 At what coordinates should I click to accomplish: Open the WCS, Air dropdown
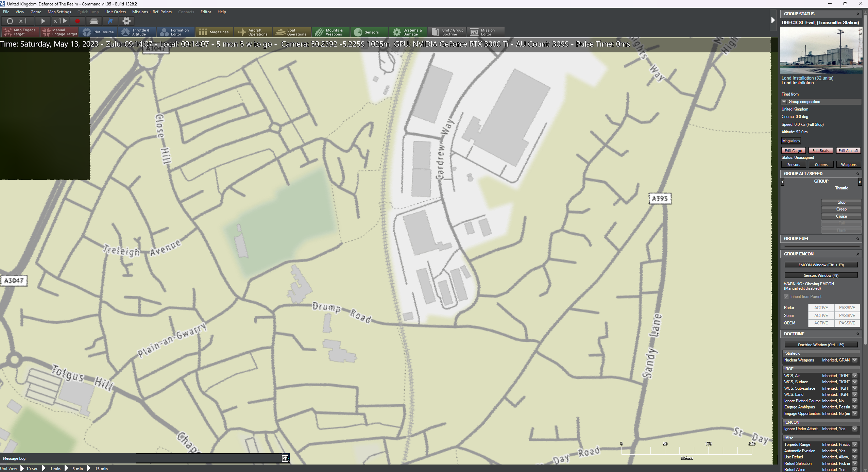[x=854, y=376]
